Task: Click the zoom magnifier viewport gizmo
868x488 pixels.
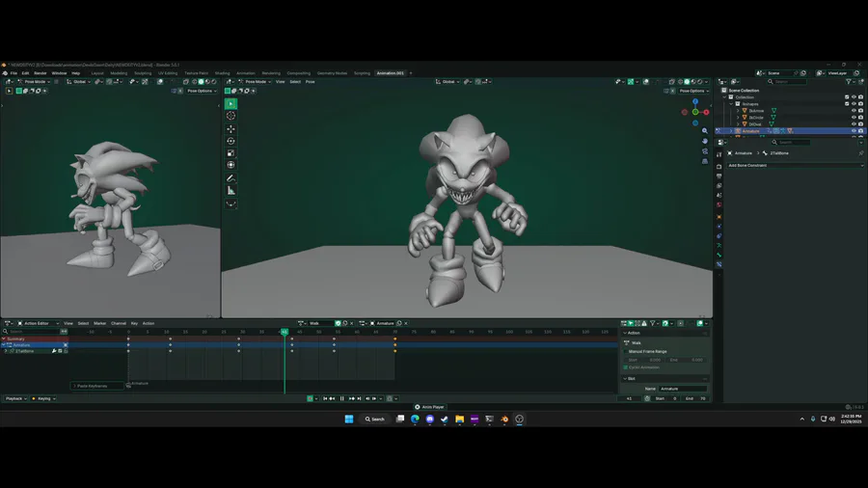Action: [x=705, y=131]
